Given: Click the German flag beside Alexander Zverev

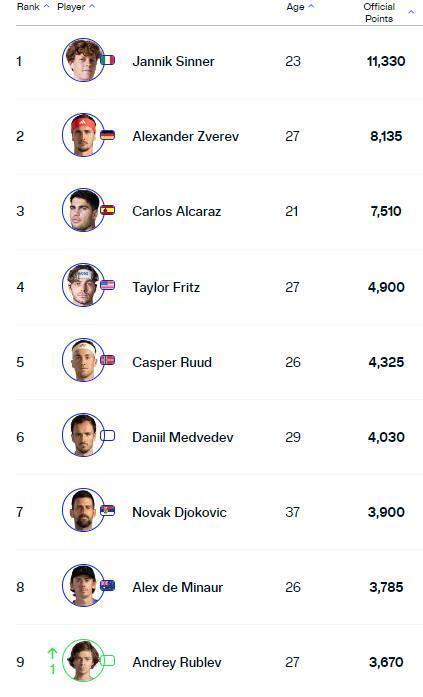Looking at the screenshot, I should tap(108, 135).
